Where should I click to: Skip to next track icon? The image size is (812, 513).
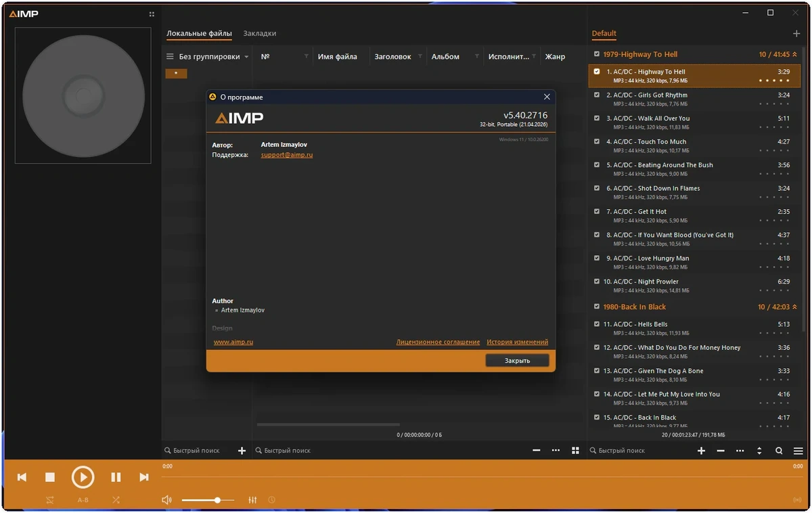[143, 477]
